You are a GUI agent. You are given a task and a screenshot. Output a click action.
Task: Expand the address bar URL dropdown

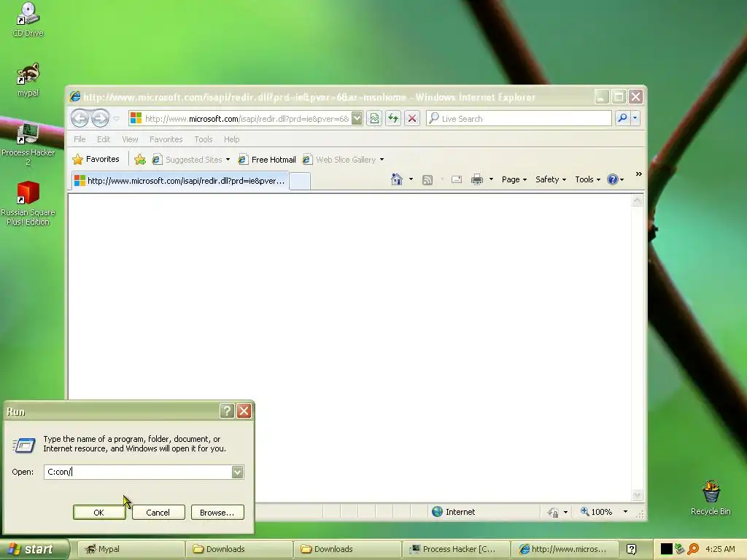coord(357,119)
